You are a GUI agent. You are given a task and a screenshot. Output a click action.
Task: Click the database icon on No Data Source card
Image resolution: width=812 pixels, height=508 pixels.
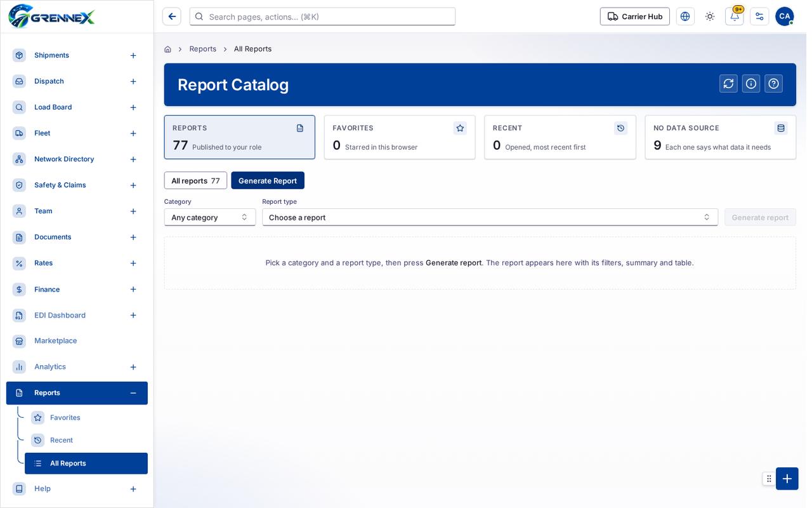(781, 128)
